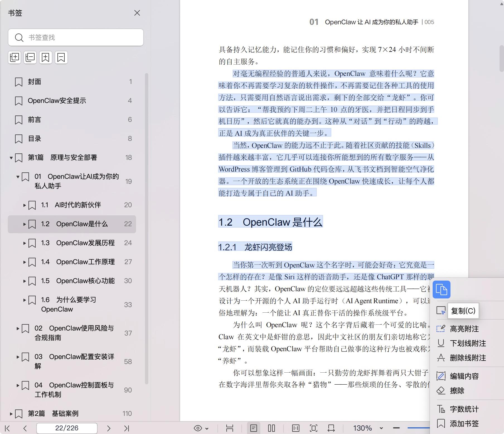The height and width of the screenshot is (434, 504).
Task: Select 1.4 OpenClaw工作原理 bookmark text
Action: (x=78, y=262)
